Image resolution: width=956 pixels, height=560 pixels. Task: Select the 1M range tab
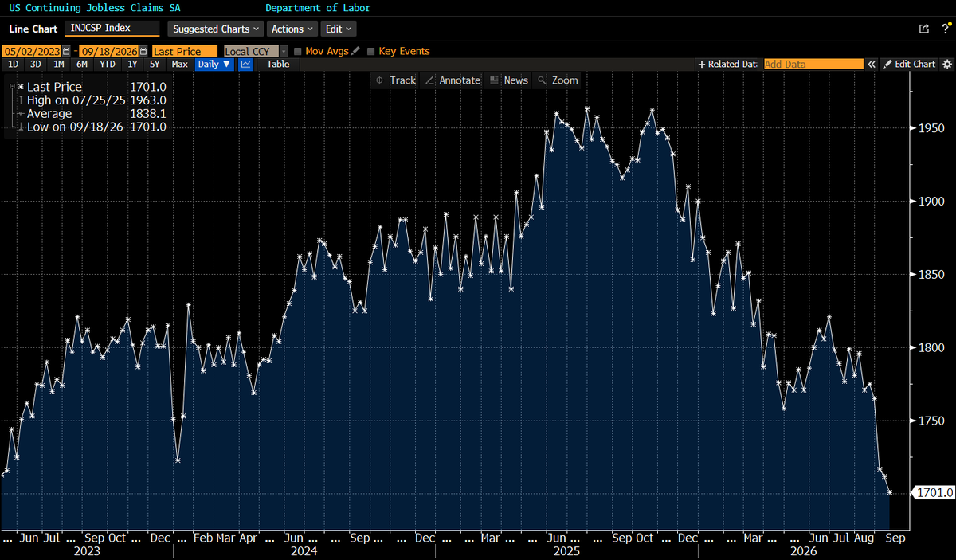tap(58, 64)
